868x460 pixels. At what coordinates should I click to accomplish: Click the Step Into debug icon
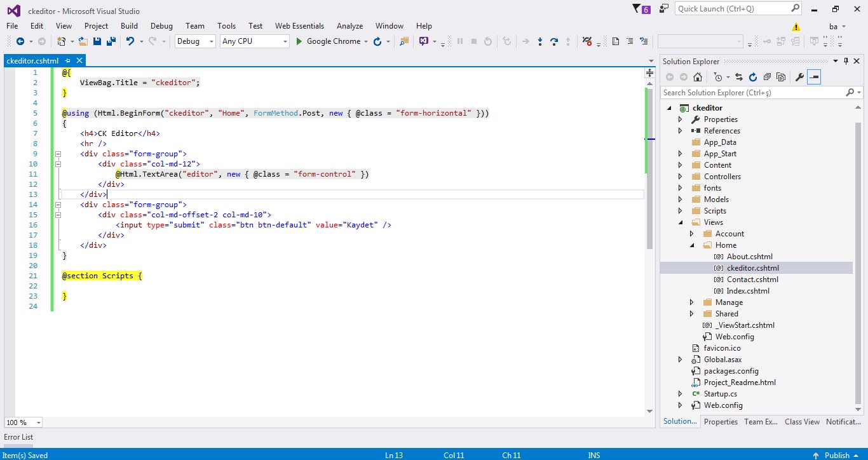[x=539, y=41]
